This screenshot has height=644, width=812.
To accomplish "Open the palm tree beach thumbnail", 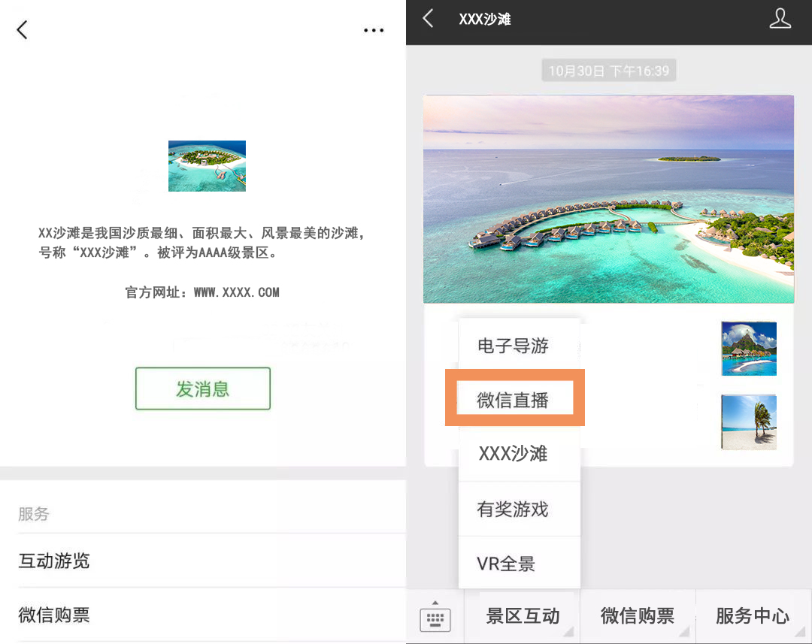I will 748,422.
